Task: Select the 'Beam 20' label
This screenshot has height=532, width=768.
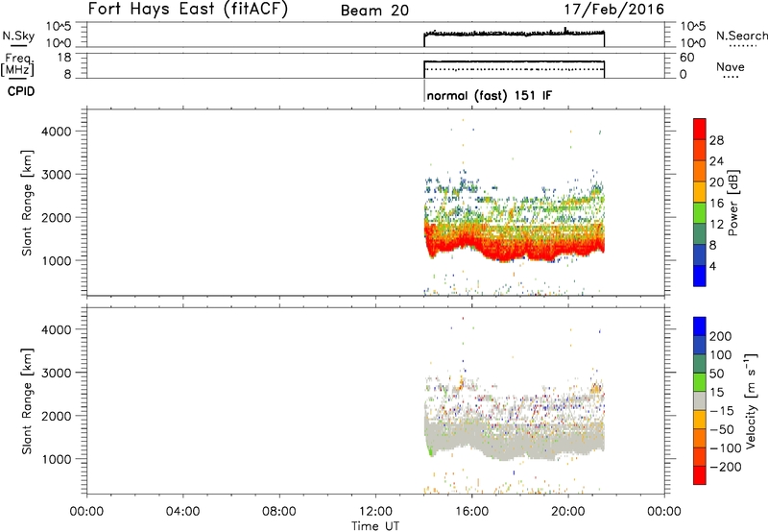Action: click(x=374, y=11)
